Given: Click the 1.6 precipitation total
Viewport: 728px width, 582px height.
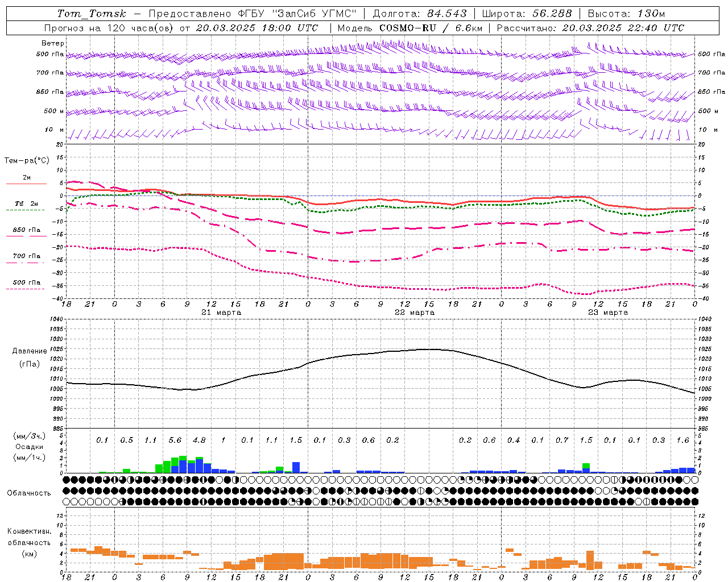Looking at the screenshot, I should (683, 440).
